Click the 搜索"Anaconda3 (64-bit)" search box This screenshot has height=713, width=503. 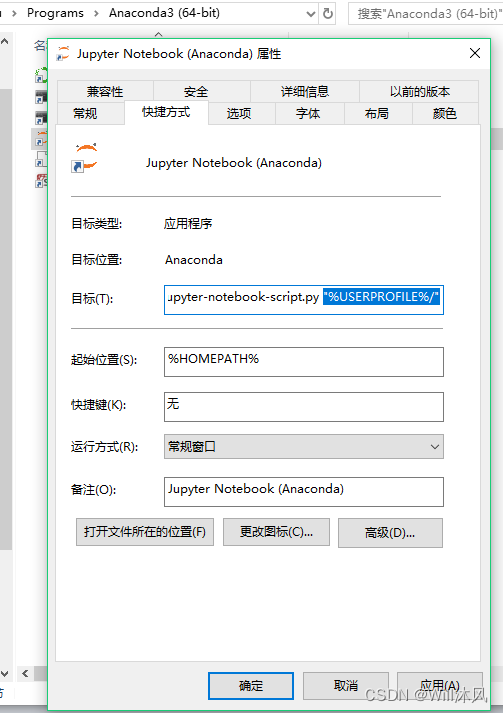[425, 14]
